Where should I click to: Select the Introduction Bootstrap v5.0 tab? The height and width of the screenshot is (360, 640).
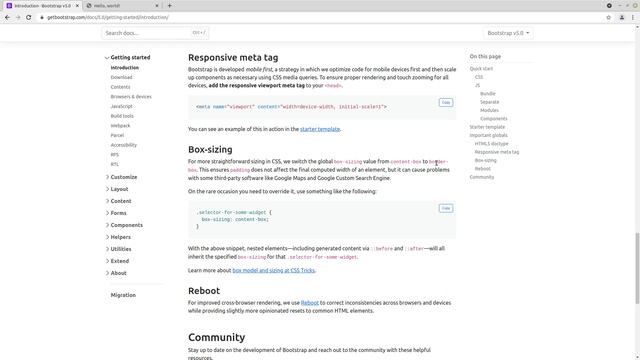click(42, 6)
